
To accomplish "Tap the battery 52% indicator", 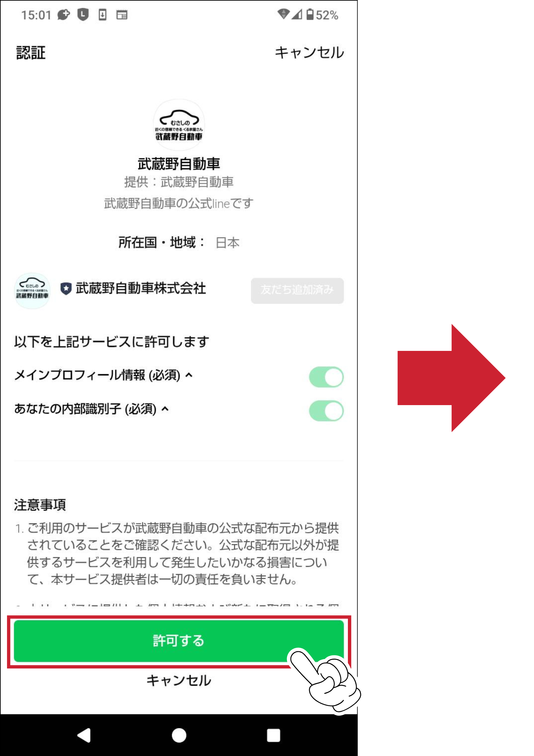I will click(x=322, y=15).
